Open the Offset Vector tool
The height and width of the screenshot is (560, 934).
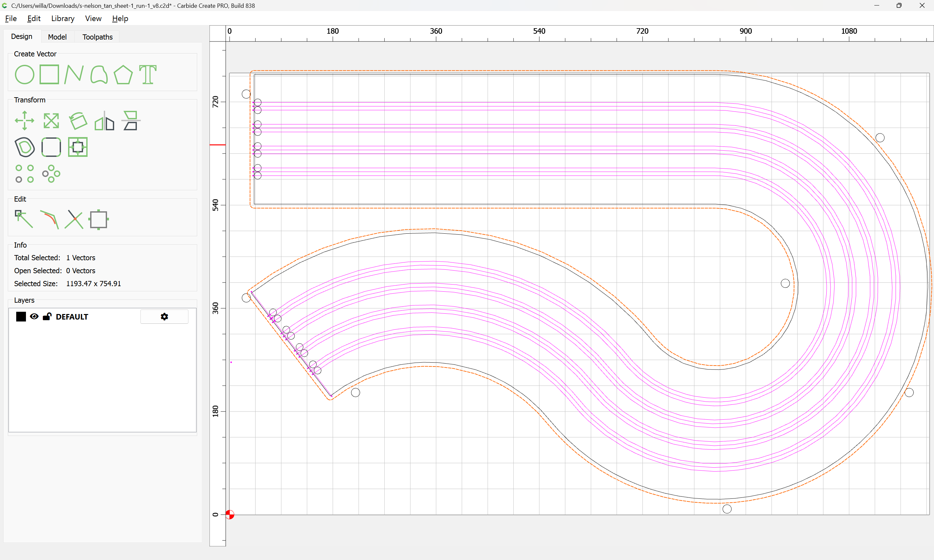coord(25,147)
